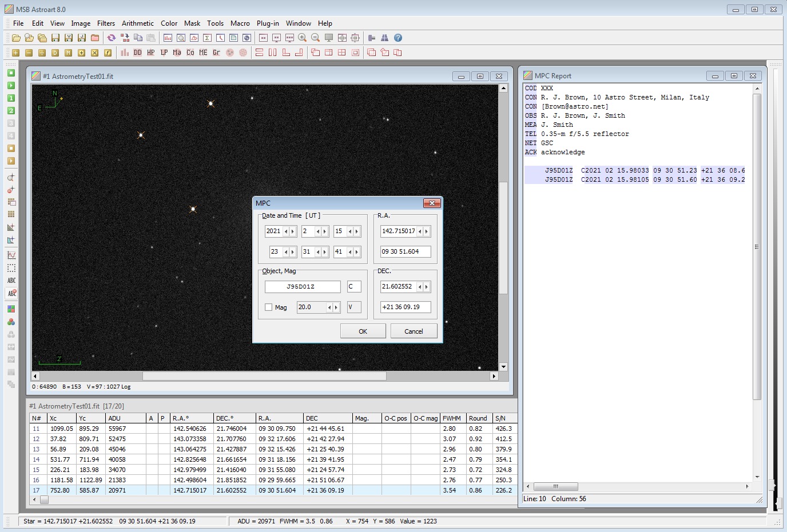Click the RGB color circles icon
This screenshot has width=787, height=532.
[11, 322]
